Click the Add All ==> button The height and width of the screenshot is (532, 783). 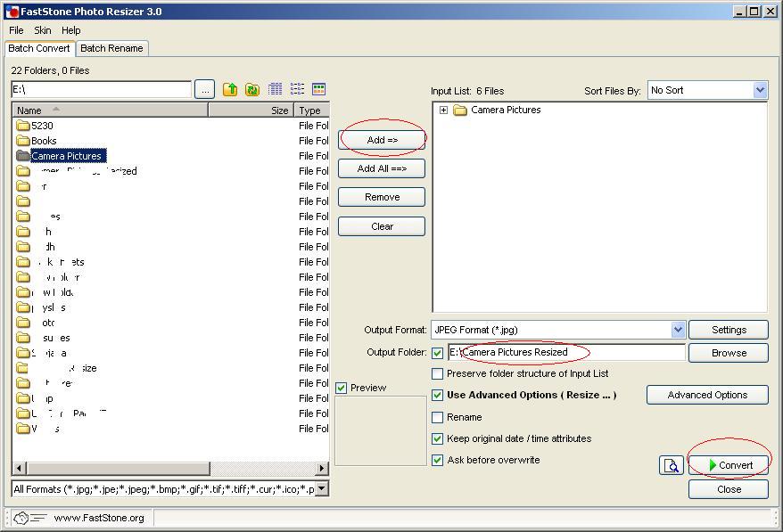(382, 168)
